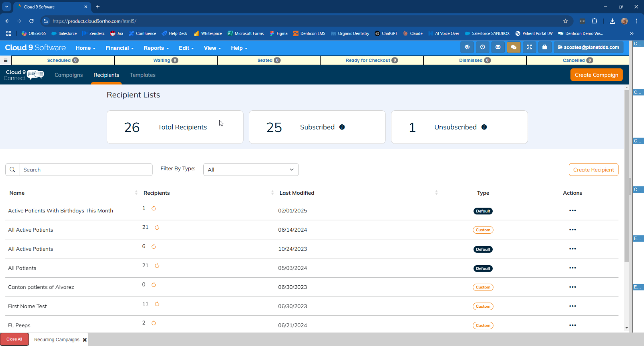The image size is (644, 346).
Task: Open actions menu for All Patients row
Action: pyautogui.click(x=572, y=268)
